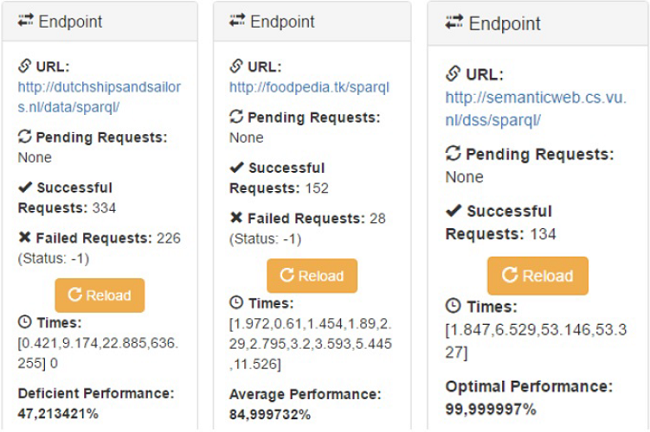Click link icon beside dutchshipsandsailors URL label

pyautogui.click(x=25, y=67)
